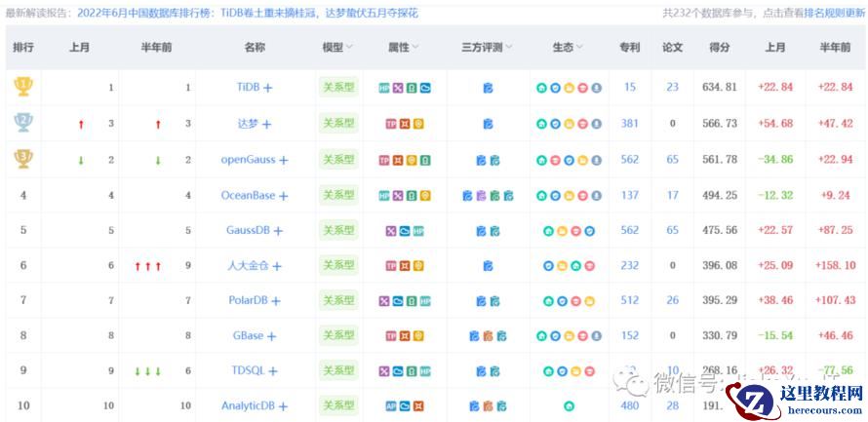
Task: Click paper count 26 for PolarDB
Action: click(x=673, y=300)
